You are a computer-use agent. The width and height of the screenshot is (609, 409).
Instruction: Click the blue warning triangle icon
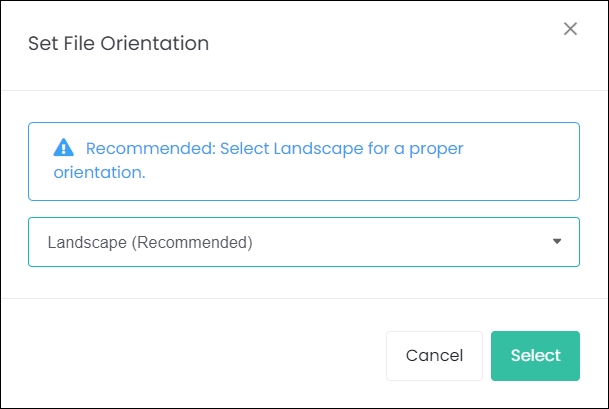coord(64,148)
